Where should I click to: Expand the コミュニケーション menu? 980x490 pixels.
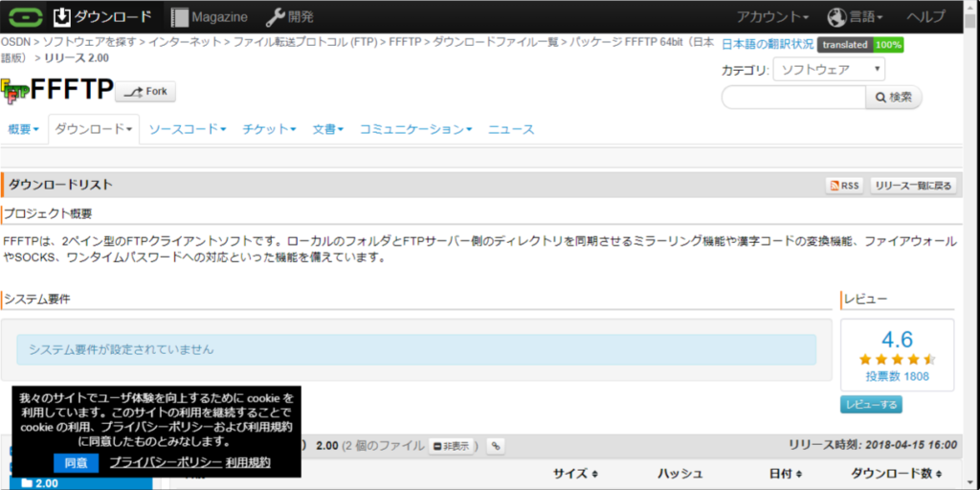pyautogui.click(x=415, y=129)
